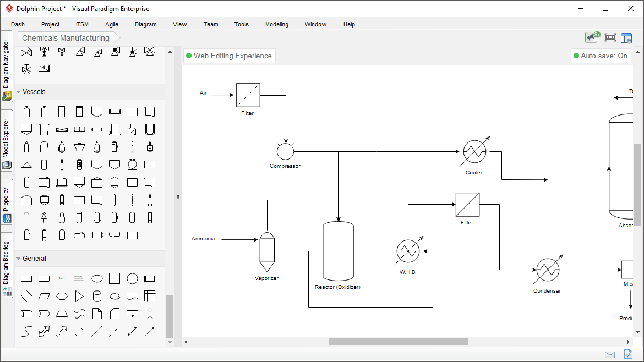Image resolution: width=644 pixels, height=362 pixels.
Task: Click the palette scroll-up arrow
Action: [170, 52]
